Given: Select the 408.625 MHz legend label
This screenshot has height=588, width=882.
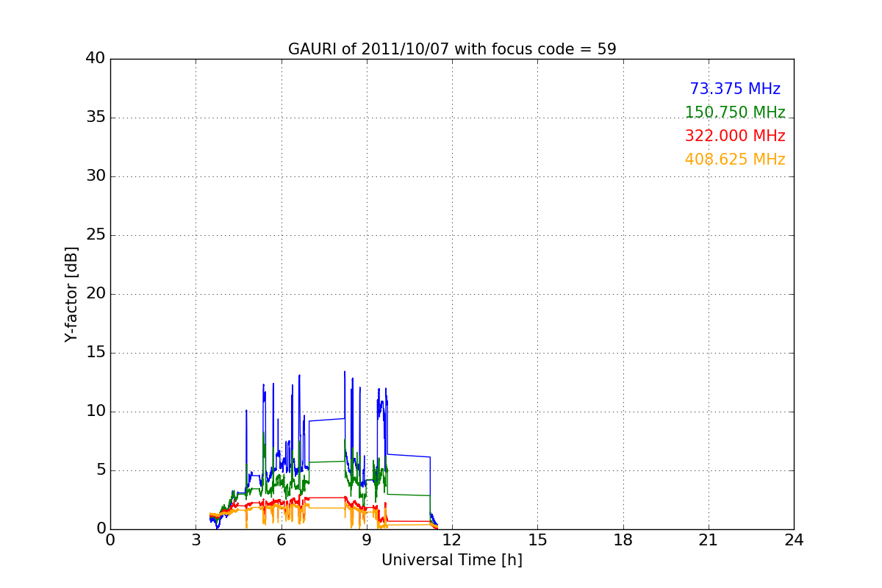Looking at the screenshot, I should [735, 159].
